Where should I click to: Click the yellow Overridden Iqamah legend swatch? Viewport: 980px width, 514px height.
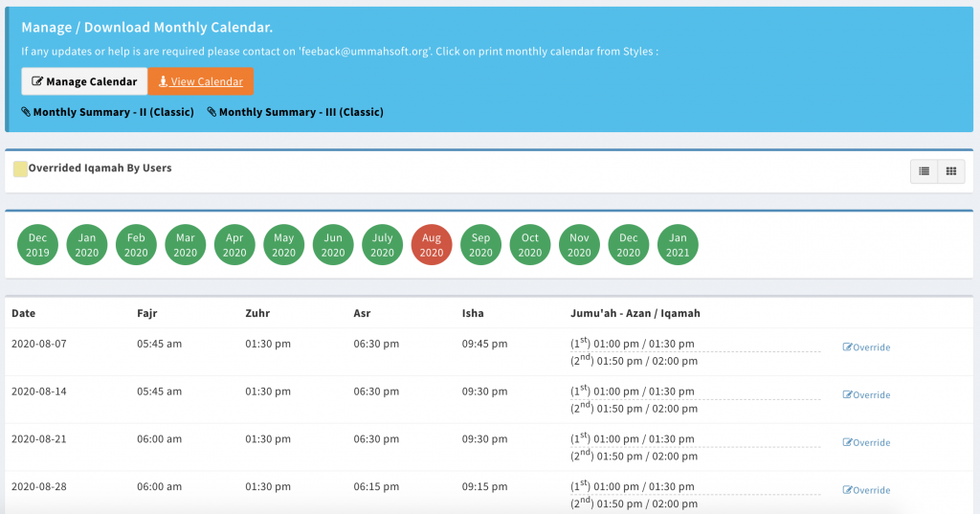pyautogui.click(x=20, y=169)
